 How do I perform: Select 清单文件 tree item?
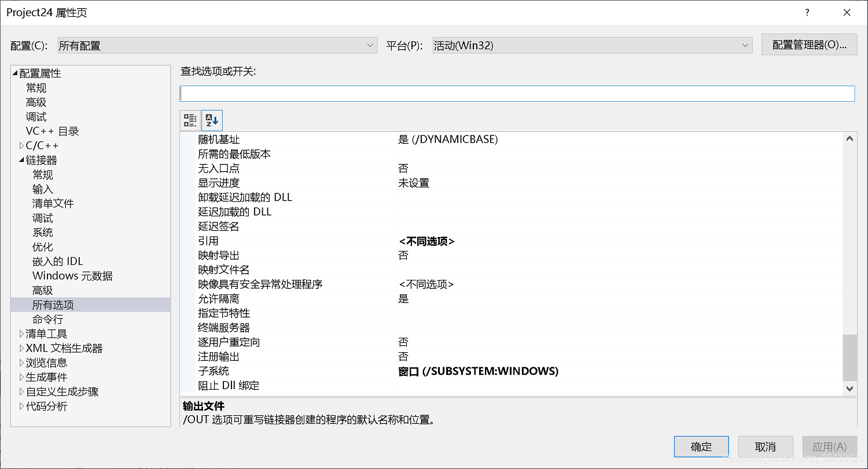coord(53,204)
